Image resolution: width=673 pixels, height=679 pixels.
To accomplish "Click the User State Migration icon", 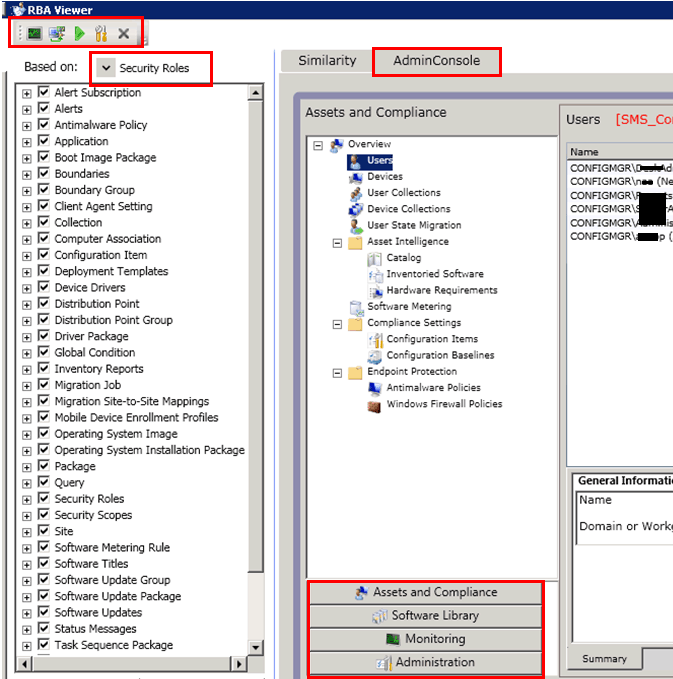I will point(356,226).
